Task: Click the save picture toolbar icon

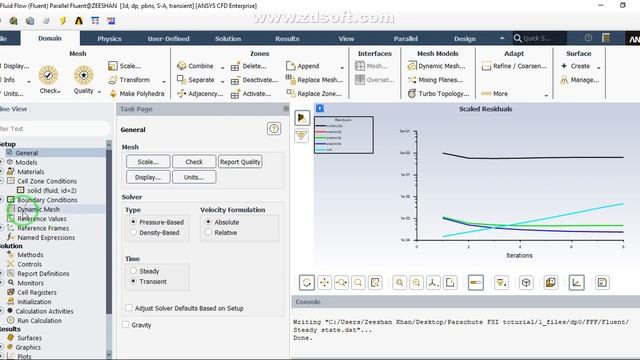Action: [x=602, y=282]
